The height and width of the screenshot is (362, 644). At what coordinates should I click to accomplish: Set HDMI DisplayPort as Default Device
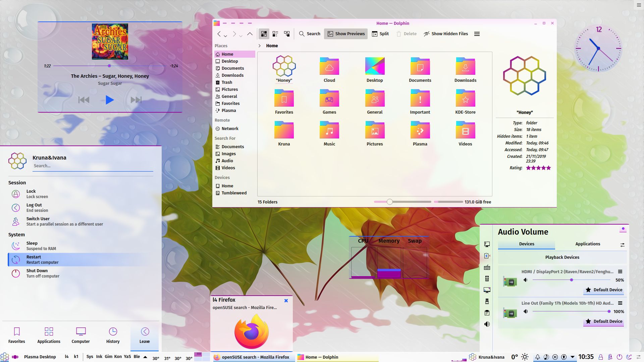(x=604, y=290)
